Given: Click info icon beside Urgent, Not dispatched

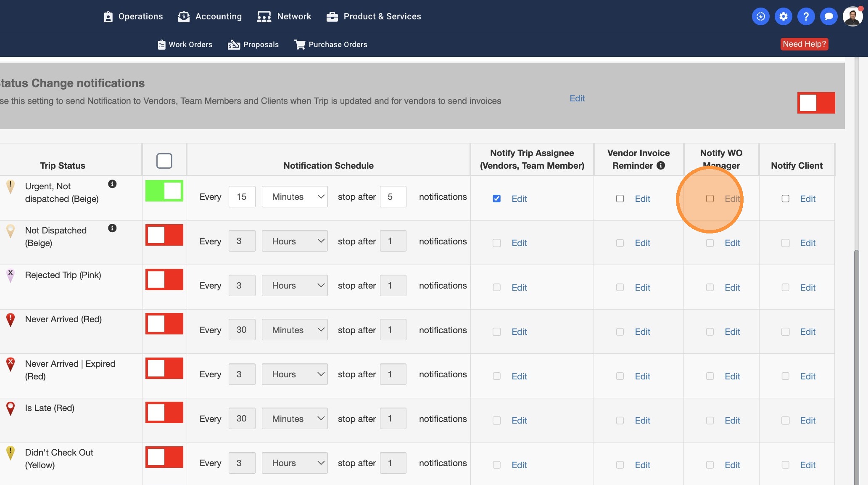Looking at the screenshot, I should pyautogui.click(x=112, y=184).
